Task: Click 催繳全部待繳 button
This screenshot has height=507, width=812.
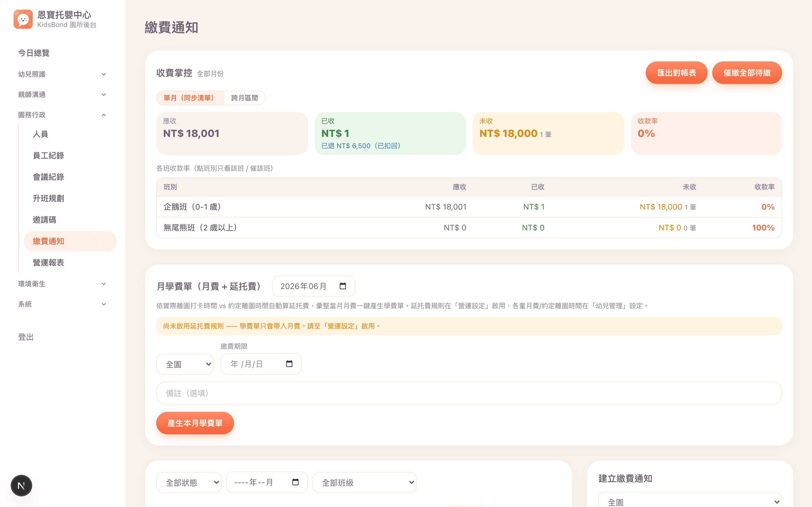Action: [x=747, y=73]
